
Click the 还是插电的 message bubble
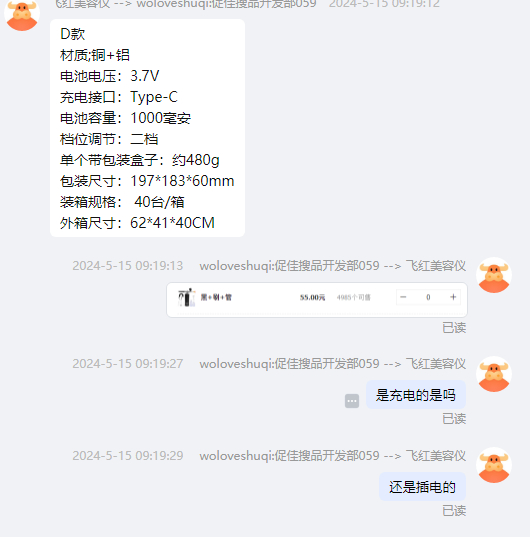pyautogui.click(x=422, y=487)
